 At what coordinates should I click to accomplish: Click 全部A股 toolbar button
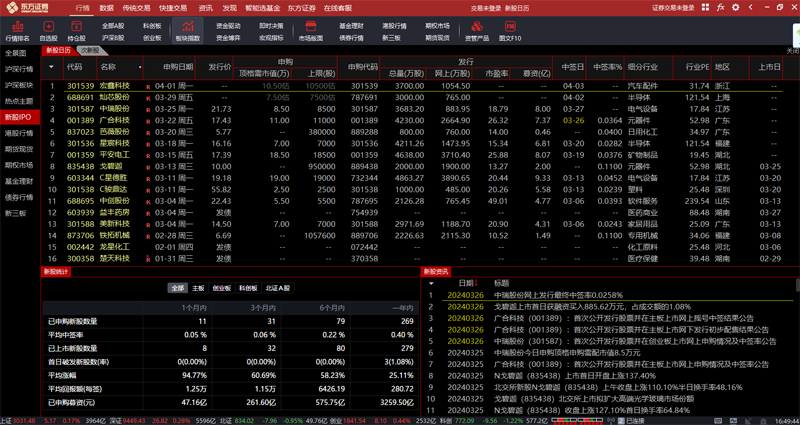tap(113, 26)
